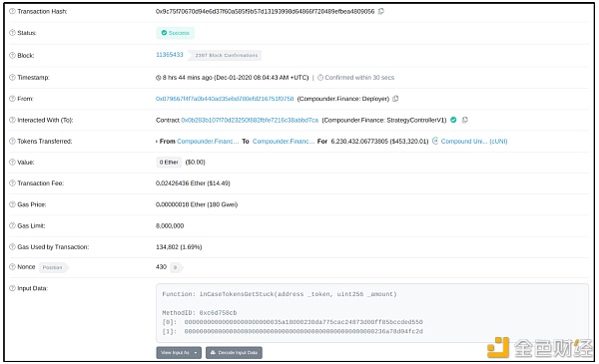Select the gas price 180 Gwei text
Image resolution: width=599 pixels, height=364 pixels.
(223, 204)
